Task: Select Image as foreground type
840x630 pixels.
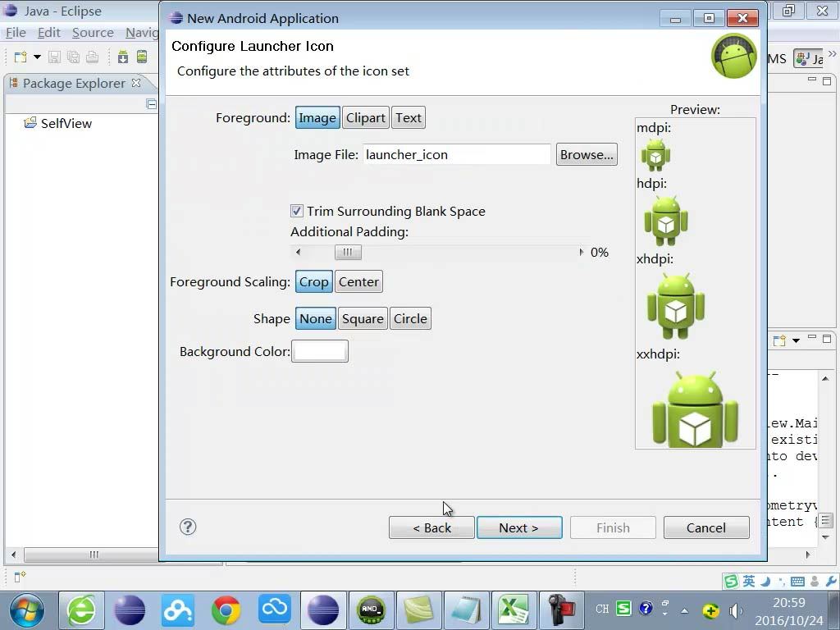Action: click(317, 118)
